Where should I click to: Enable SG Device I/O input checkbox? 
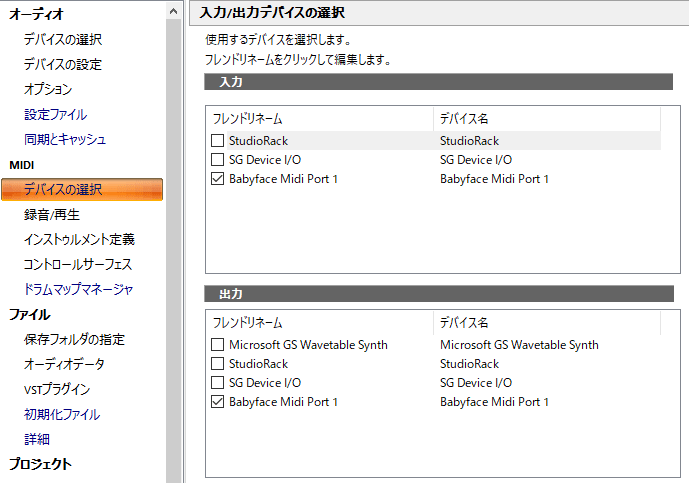(x=218, y=160)
